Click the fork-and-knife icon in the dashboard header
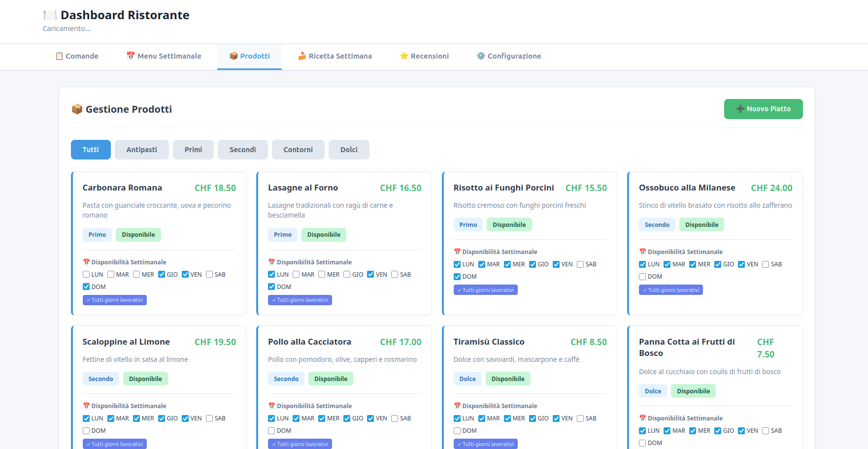Screen dimensions: 868x449 tap(50, 15)
